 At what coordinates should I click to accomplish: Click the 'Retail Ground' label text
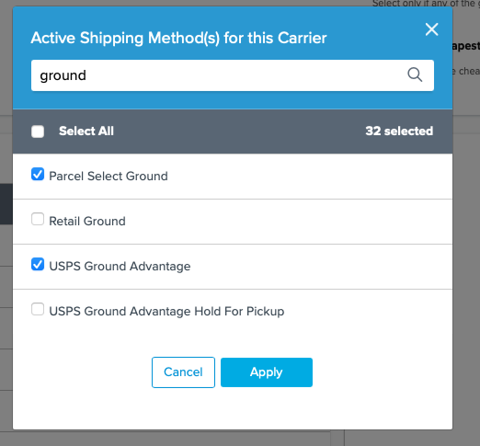click(x=87, y=221)
